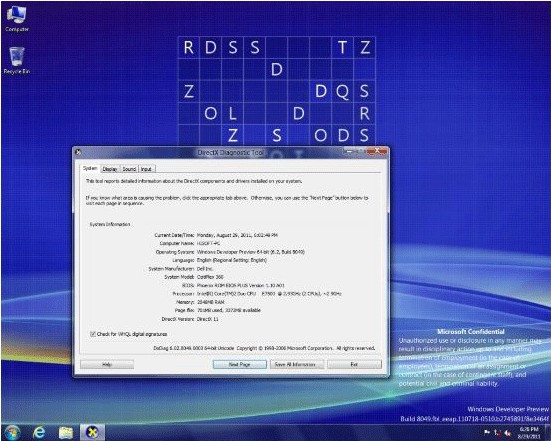Open the Action Center flag in tray
Viewport: 551px width, 441px height.
(x=487, y=432)
